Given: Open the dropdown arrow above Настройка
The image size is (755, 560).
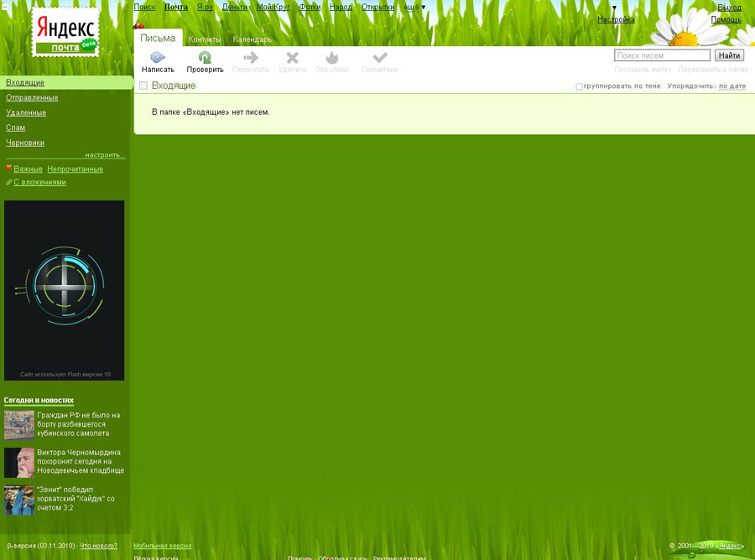Looking at the screenshot, I should point(614,8).
